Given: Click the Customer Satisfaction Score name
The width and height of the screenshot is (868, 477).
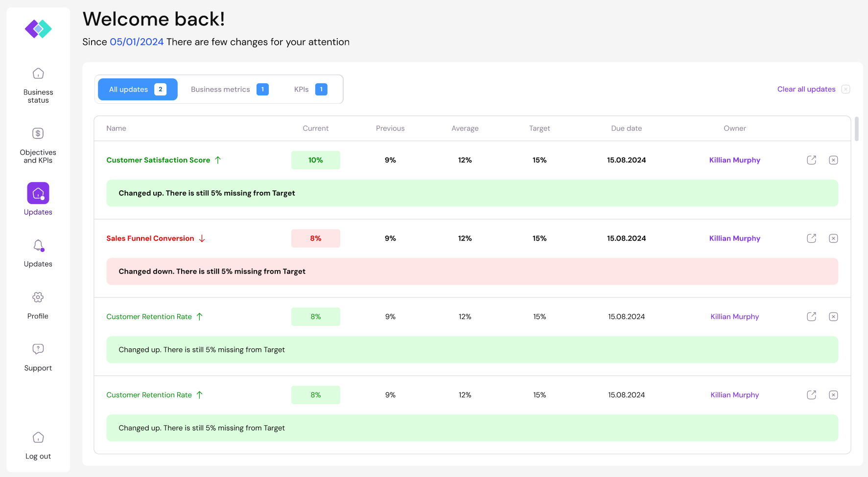Looking at the screenshot, I should (158, 160).
